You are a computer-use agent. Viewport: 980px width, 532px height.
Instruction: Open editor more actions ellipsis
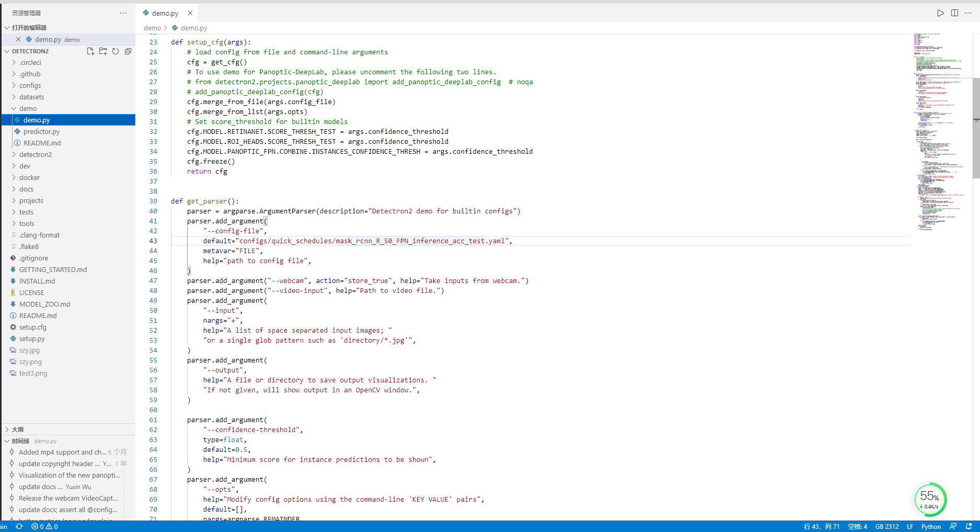click(x=968, y=13)
